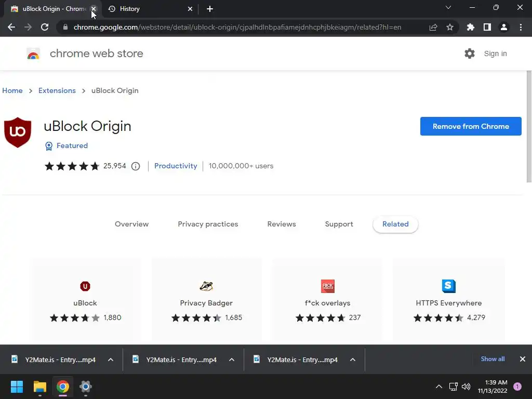Open the Privacy Badger extension icon
532x399 pixels.
coord(206,286)
